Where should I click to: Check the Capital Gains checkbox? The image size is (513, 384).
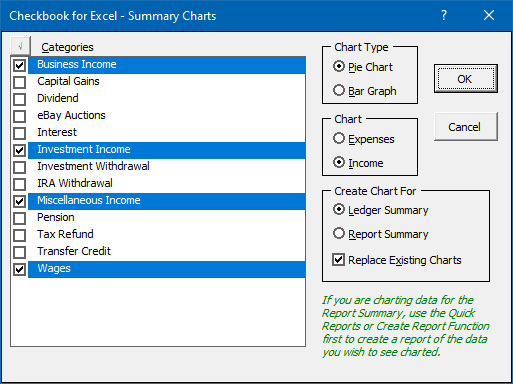[20, 82]
